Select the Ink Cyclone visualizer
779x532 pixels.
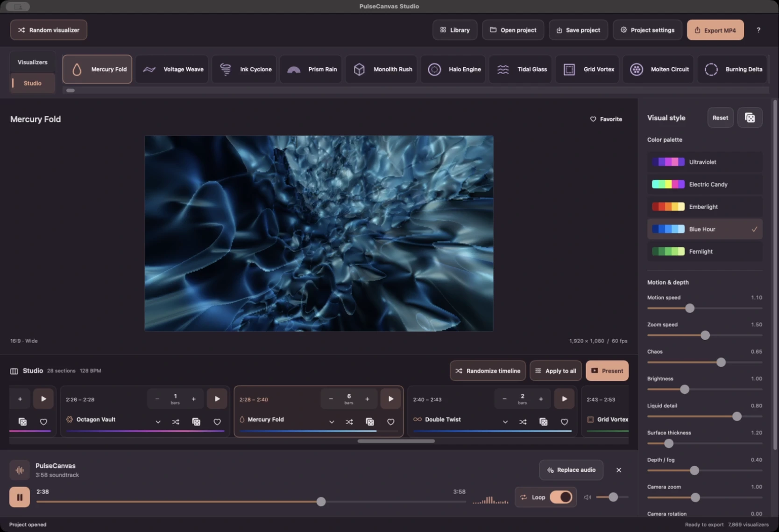click(245, 69)
